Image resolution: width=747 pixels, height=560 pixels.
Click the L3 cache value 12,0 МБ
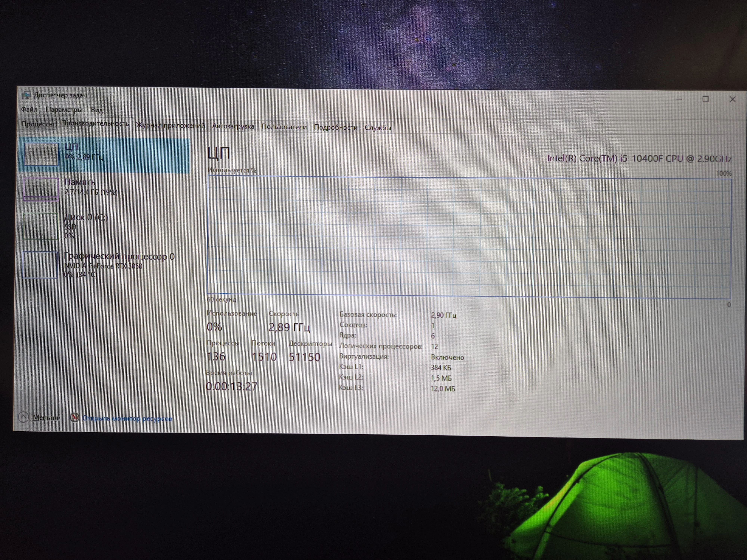(x=443, y=388)
